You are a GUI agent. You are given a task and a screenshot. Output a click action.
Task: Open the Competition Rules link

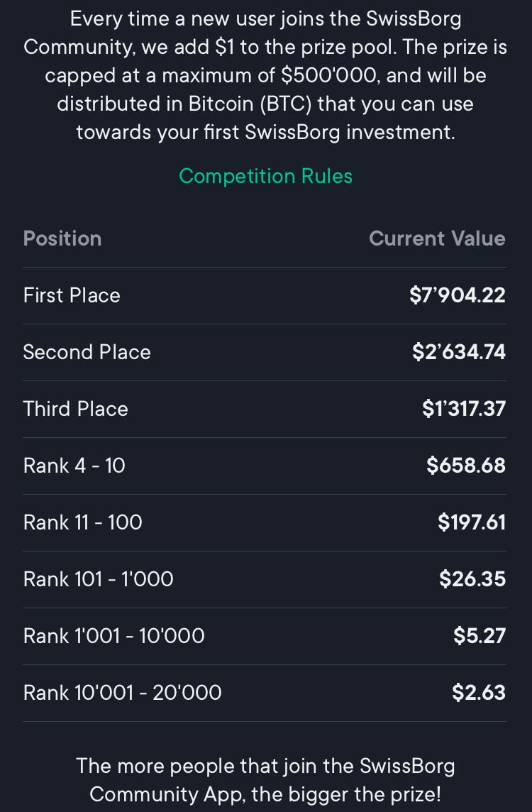(265, 177)
